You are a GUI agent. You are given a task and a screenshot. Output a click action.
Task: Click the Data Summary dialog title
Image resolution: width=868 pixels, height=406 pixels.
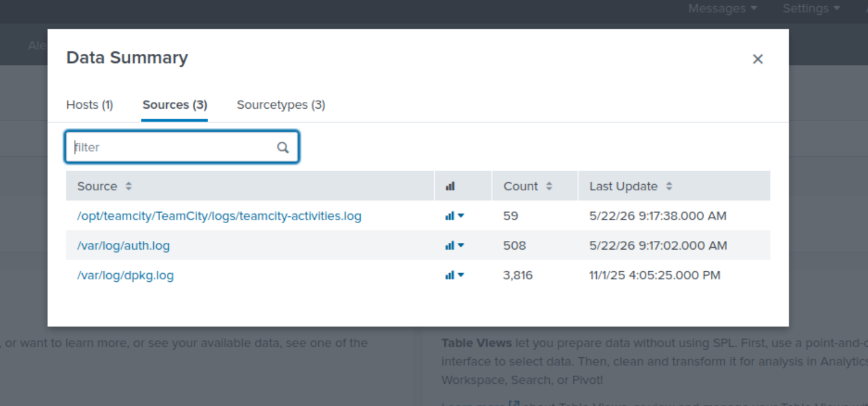point(127,57)
